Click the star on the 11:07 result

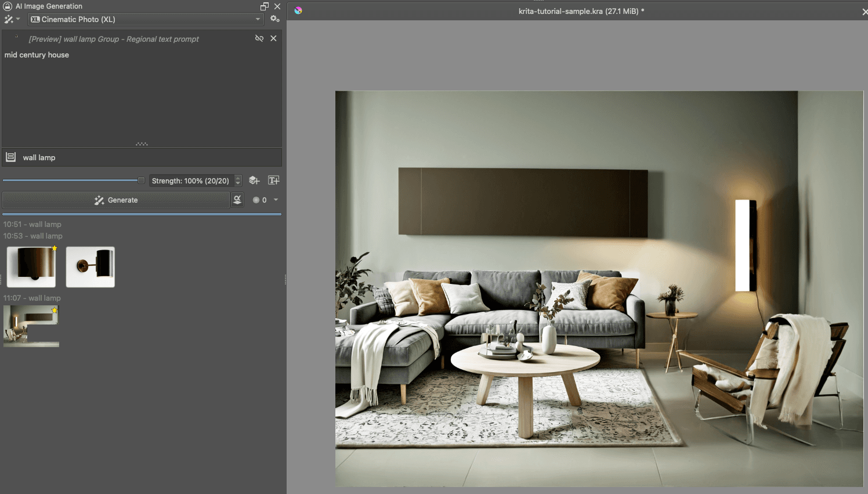pos(55,311)
